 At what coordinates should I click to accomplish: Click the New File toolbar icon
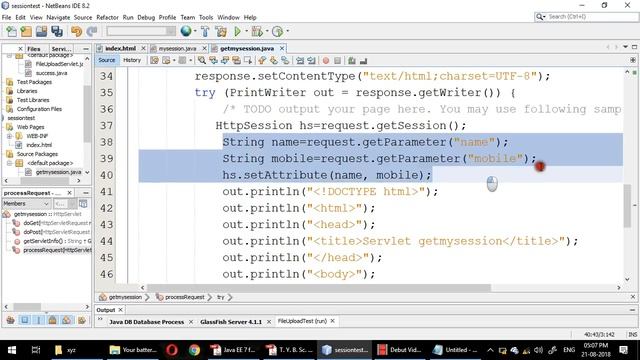(11, 31)
